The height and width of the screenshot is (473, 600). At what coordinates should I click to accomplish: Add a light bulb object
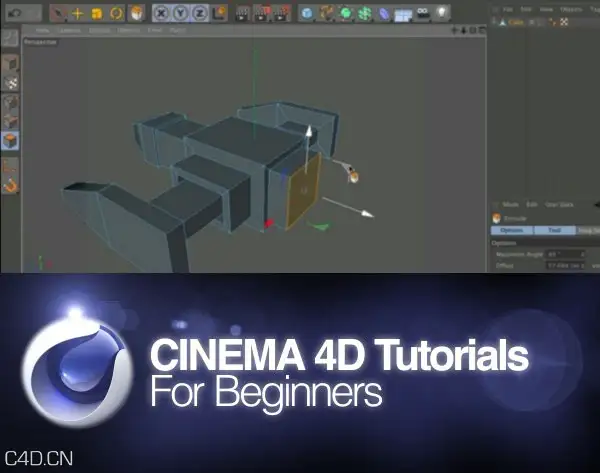point(442,14)
